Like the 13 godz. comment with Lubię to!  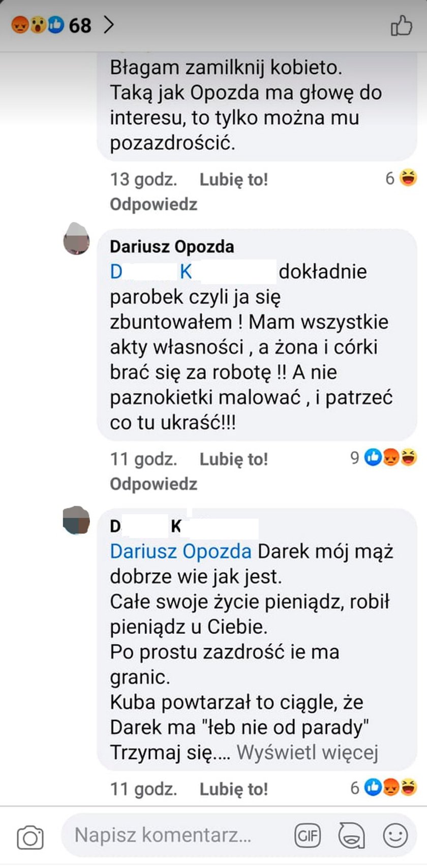pos(233,179)
